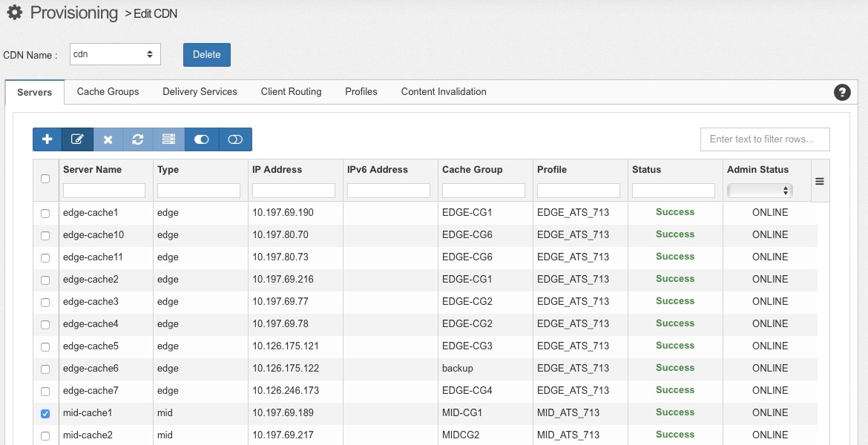Image resolution: width=868 pixels, height=445 pixels.
Task: Click the delete server X icon
Action: [108, 139]
